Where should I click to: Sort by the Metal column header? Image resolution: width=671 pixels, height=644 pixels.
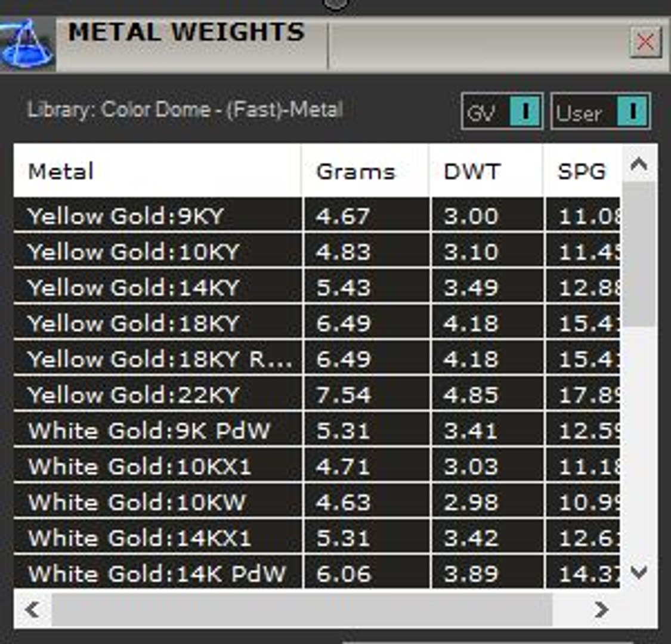157,171
